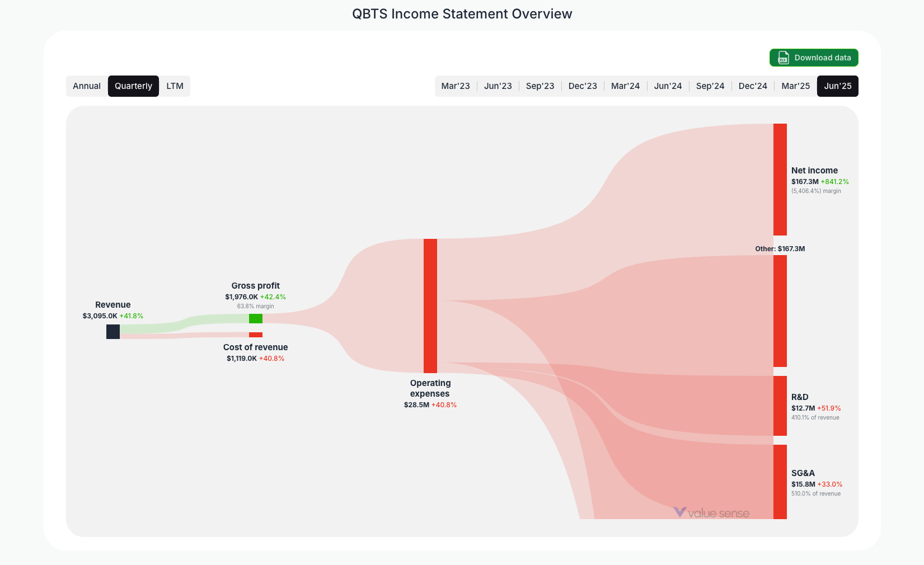
Task: Click the Net income node
Action: point(780,179)
